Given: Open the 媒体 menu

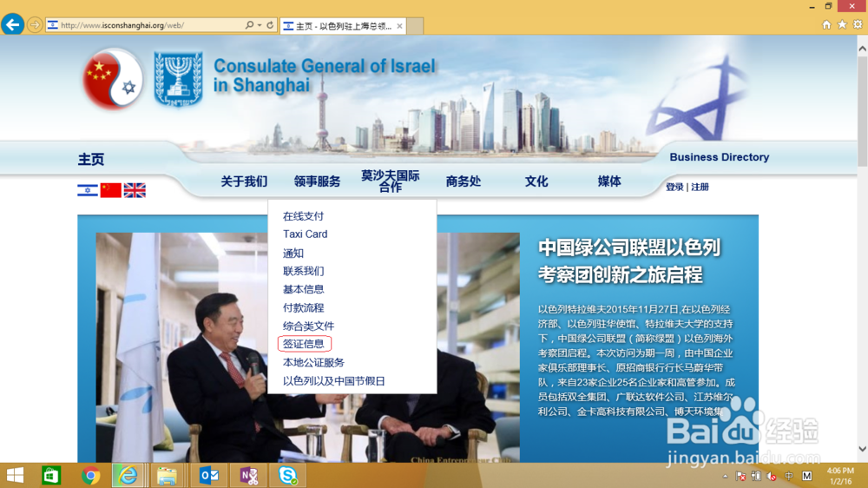Looking at the screenshot, I should point(609,181).
